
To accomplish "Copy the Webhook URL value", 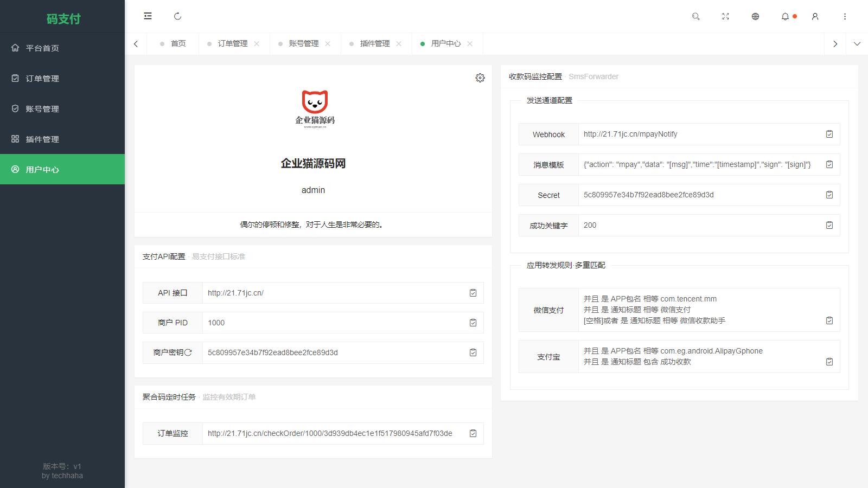I will [x=829, y=134].
